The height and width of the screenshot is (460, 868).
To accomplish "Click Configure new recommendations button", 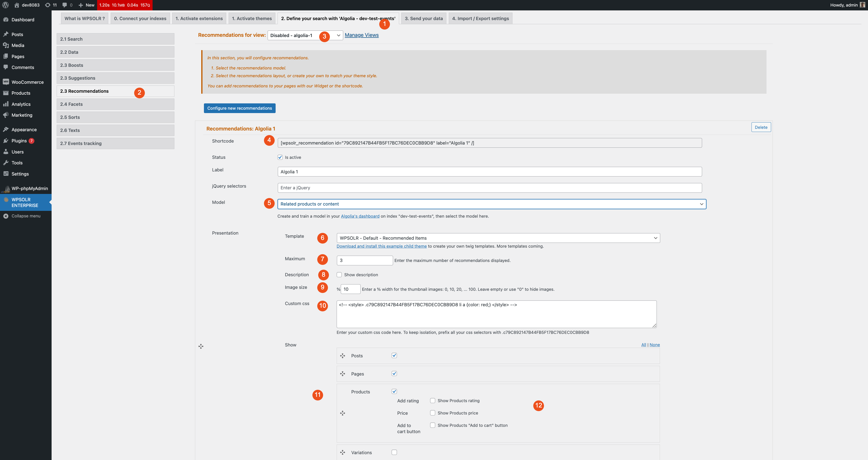I will click(240, 108).
